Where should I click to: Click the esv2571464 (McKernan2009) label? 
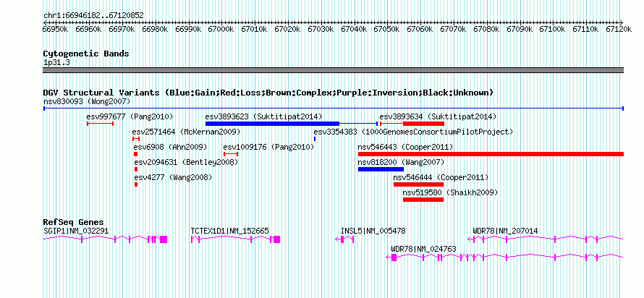[186, 132]
